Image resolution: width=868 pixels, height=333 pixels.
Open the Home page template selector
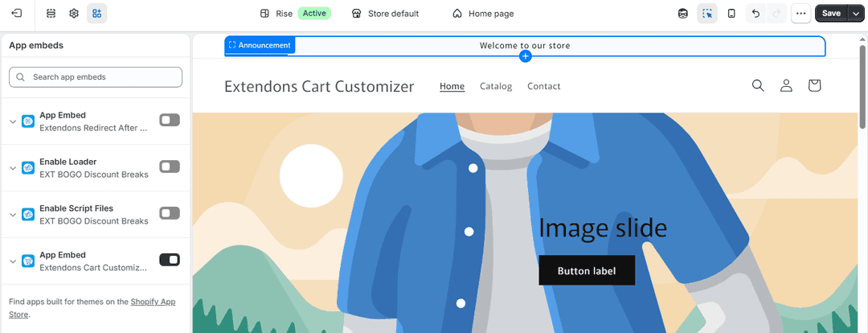click(x=483, y=14)
